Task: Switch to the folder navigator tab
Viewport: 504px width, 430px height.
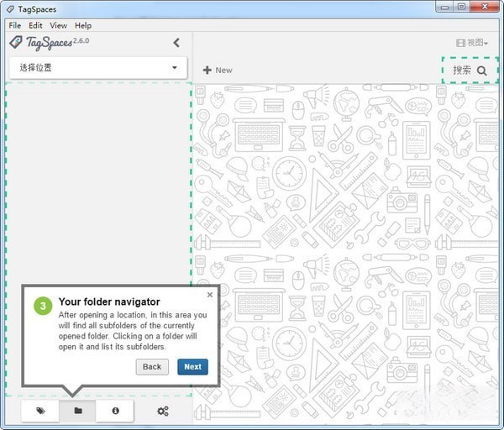Action: [x=78, y=411]
